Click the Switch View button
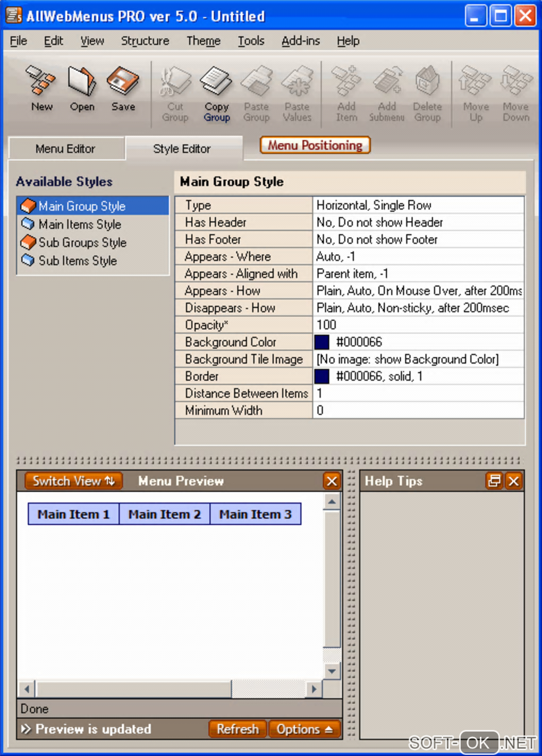The image size is (542, 756). pos(73,481)
